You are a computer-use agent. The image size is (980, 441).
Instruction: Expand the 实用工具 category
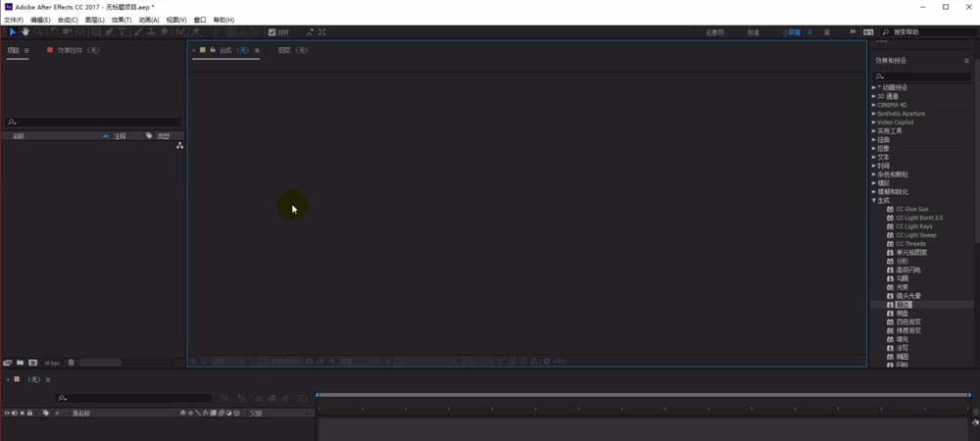click(874, 131)
